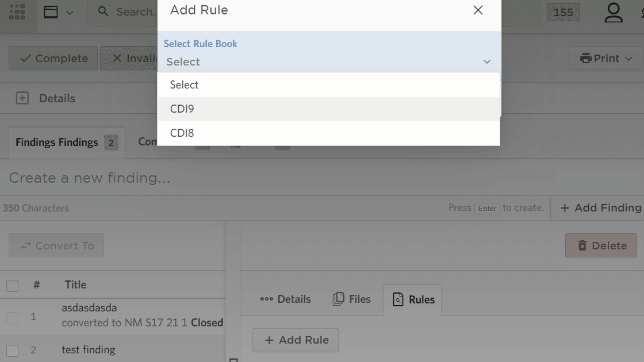Click the plus icon beside Details
The height and width of the screenshot is (362, 644).
tap(22, 98)
